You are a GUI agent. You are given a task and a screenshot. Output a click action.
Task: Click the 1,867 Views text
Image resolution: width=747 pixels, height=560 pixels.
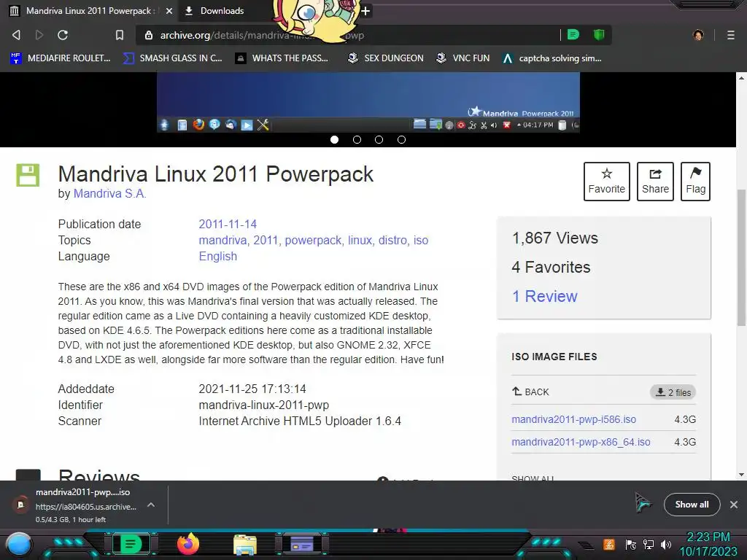pyautogui.click(x=555, y=238)
